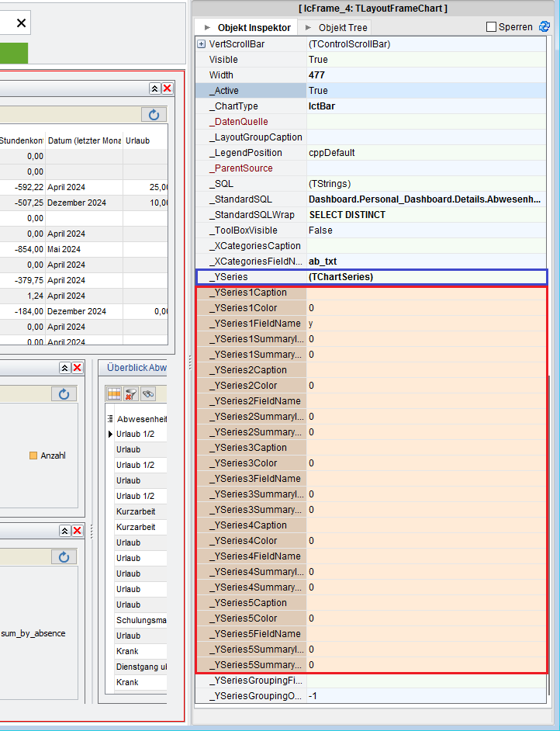Select the Dienstgang row in Überblick
Screen dimensions: 560x731
pos(140,667)
